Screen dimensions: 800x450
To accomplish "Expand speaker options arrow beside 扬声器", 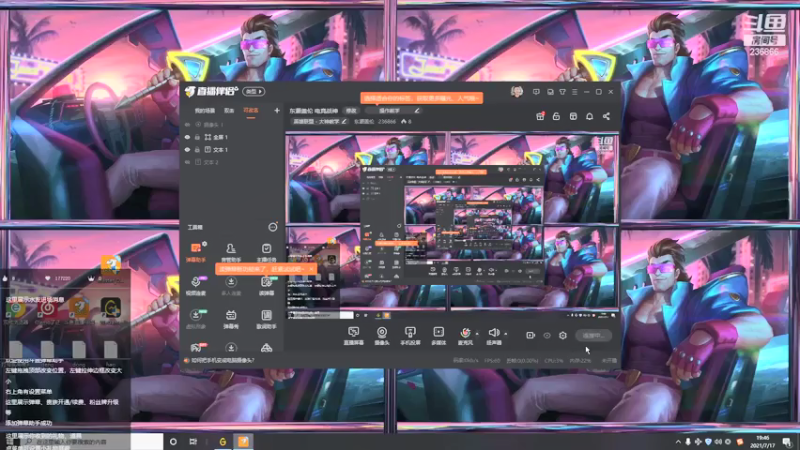I will (506, 334).
